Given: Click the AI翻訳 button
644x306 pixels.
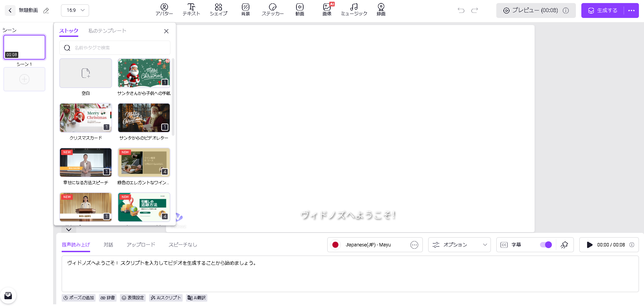Looking at the screenshot, I should [x=196, y=298].
